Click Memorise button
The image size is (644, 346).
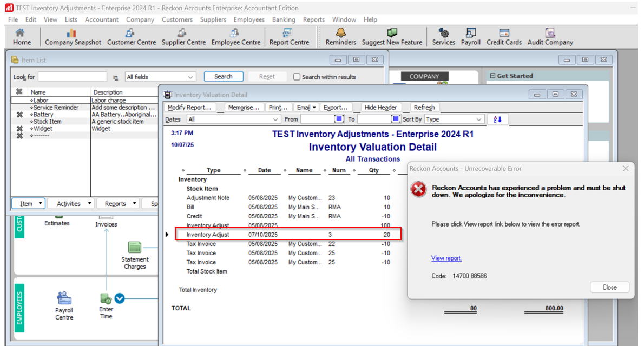[244, 108]
